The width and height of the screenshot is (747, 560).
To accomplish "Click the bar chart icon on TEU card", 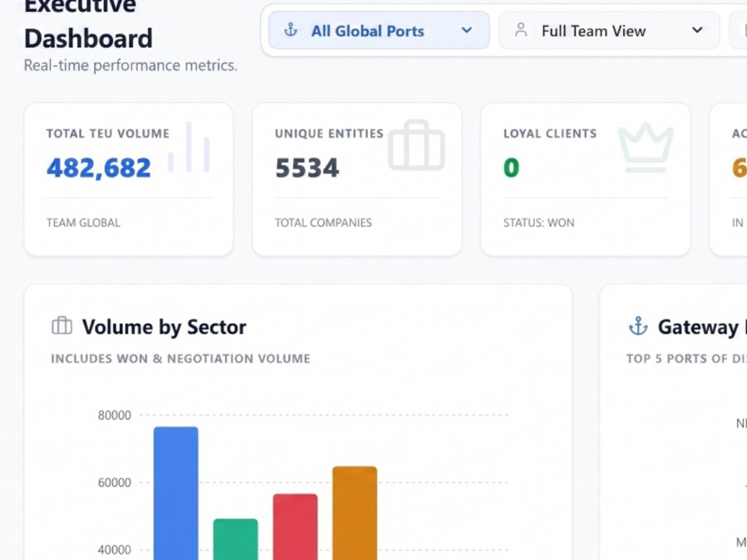I will 189,147.
